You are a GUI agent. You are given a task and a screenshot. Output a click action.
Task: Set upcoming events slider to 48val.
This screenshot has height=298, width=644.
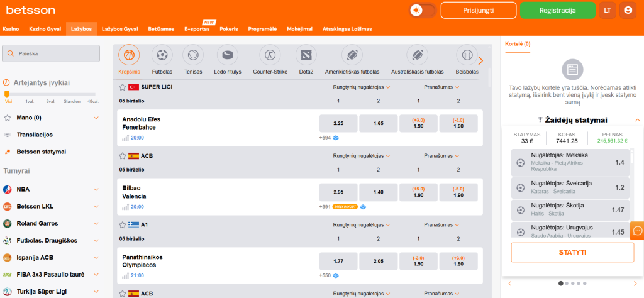click(x=93, y=101)
